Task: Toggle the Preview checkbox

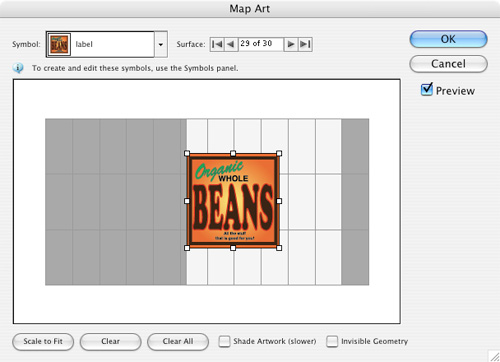Action: [427, 90]
